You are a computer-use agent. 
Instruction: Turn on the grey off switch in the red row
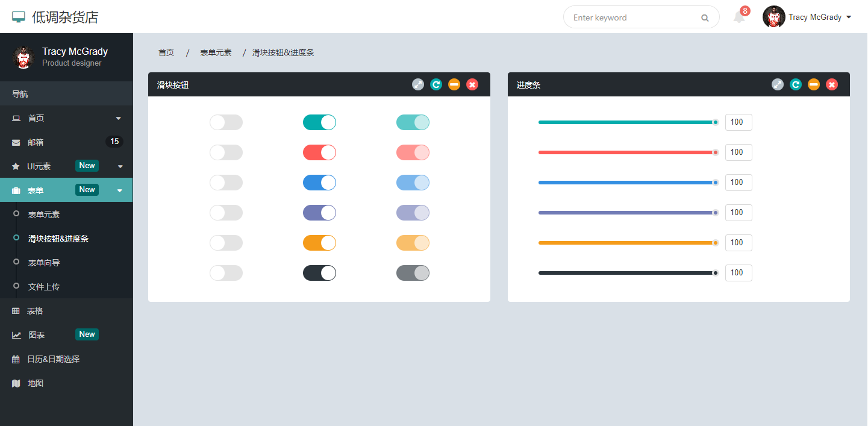226,152
